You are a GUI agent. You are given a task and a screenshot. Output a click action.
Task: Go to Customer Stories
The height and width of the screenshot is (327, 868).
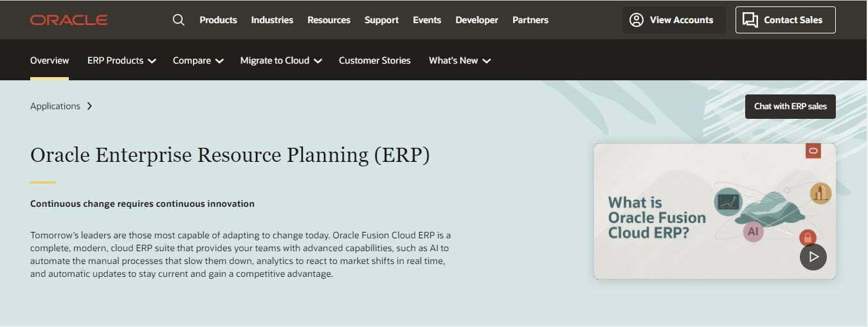(375, 60)
